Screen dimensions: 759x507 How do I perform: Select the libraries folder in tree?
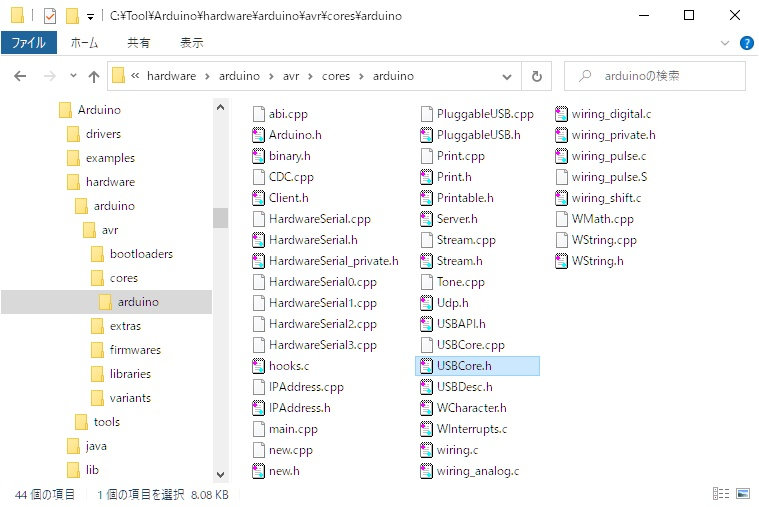tap(130, 374)
